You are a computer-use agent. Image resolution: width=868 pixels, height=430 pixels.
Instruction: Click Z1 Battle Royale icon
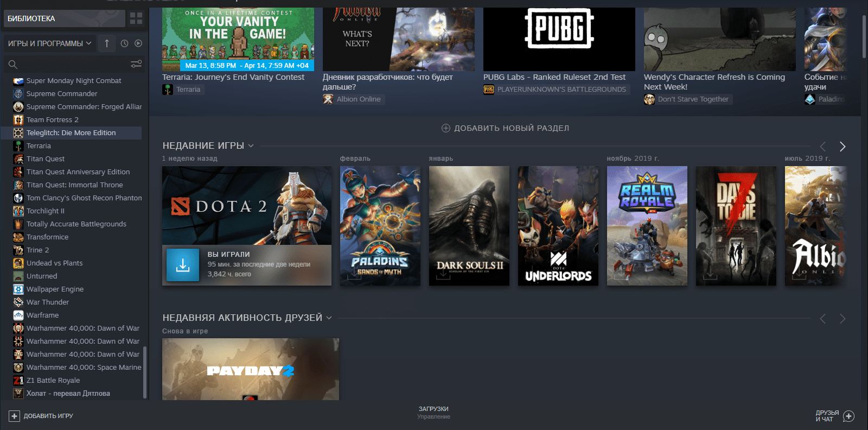pos(18,380)
